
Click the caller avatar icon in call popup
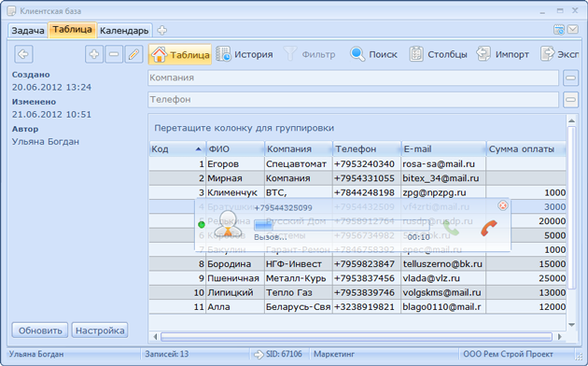pos(227,224)
